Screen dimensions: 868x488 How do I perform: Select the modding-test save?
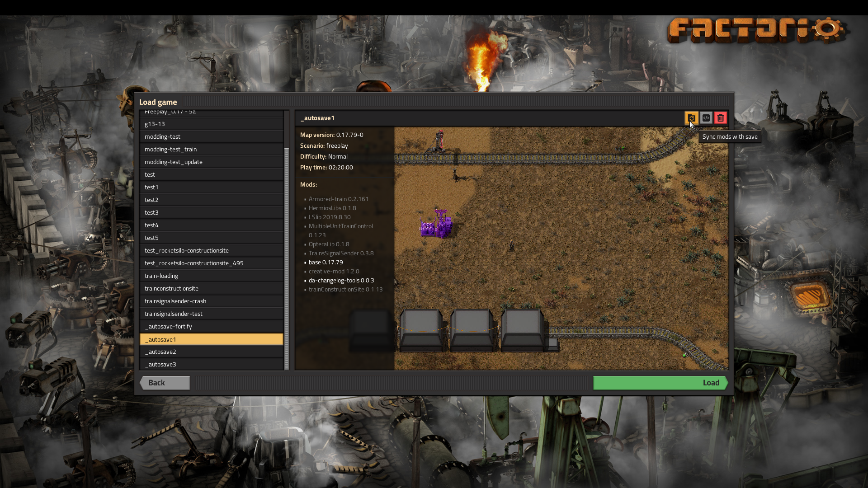(x=212, y=136)
